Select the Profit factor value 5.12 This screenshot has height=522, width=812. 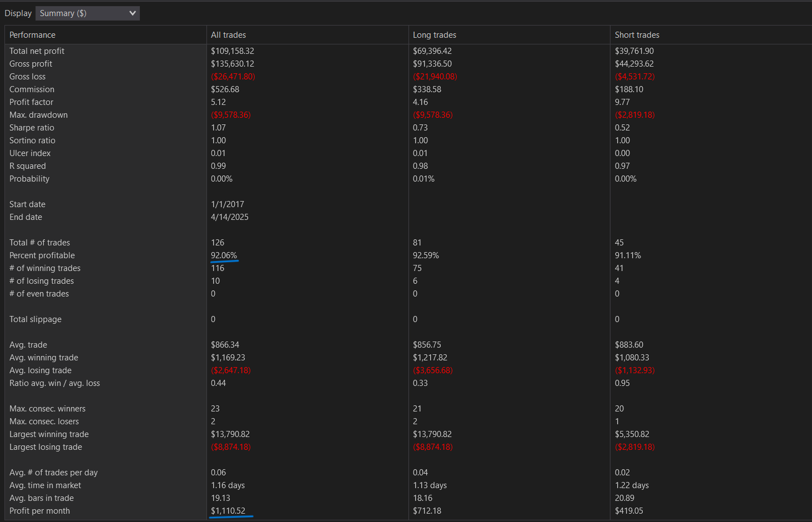[218, 102]
